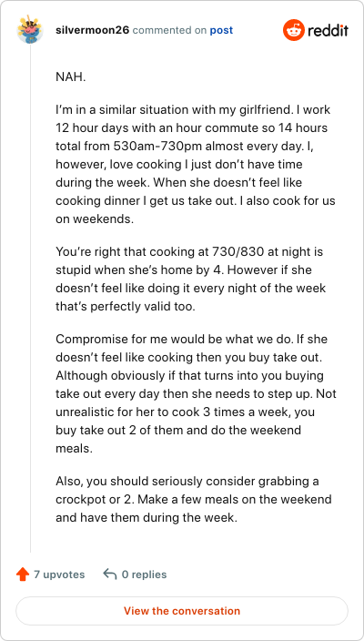Click the orange Reddit Snoo logo
Viewport: 364px width, 641px height.
294,30
